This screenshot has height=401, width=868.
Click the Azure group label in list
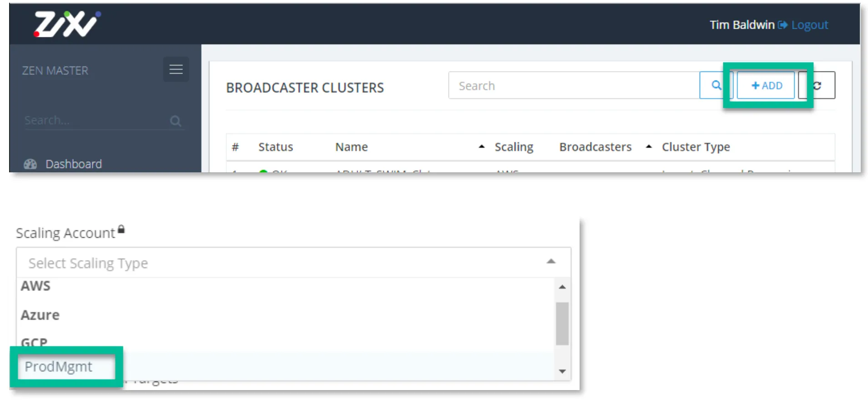(x=40, y=315)
